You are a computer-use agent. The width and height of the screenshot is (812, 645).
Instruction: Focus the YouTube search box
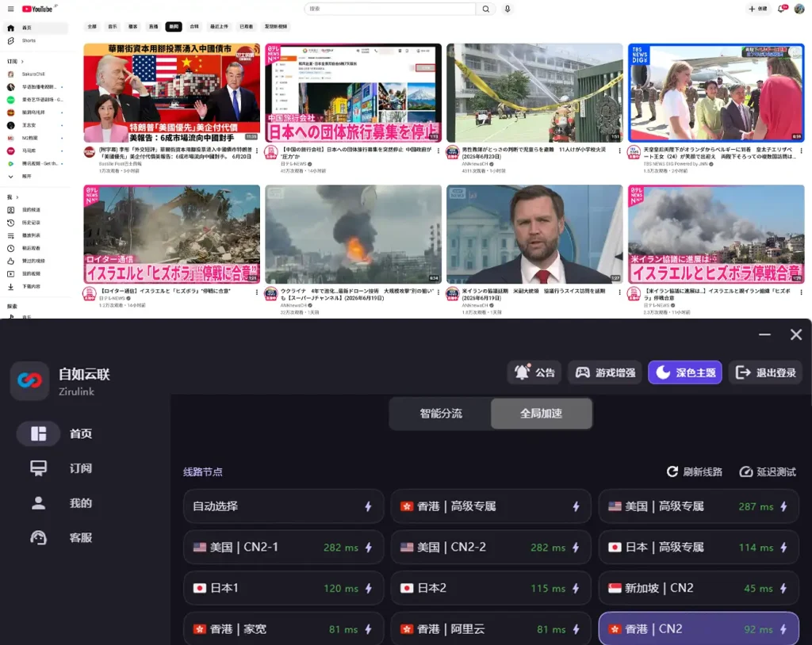click(x=390, y=9)
